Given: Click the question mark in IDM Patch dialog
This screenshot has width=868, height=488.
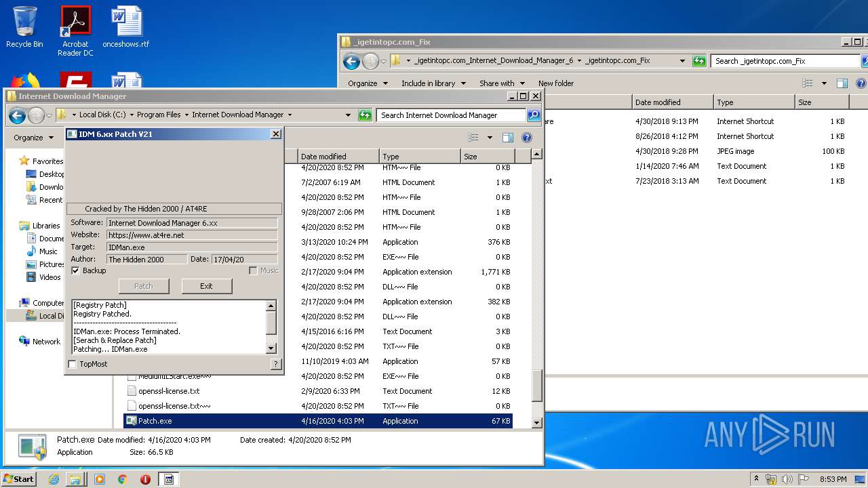Looking at the screenshot, I should point(275,364).
